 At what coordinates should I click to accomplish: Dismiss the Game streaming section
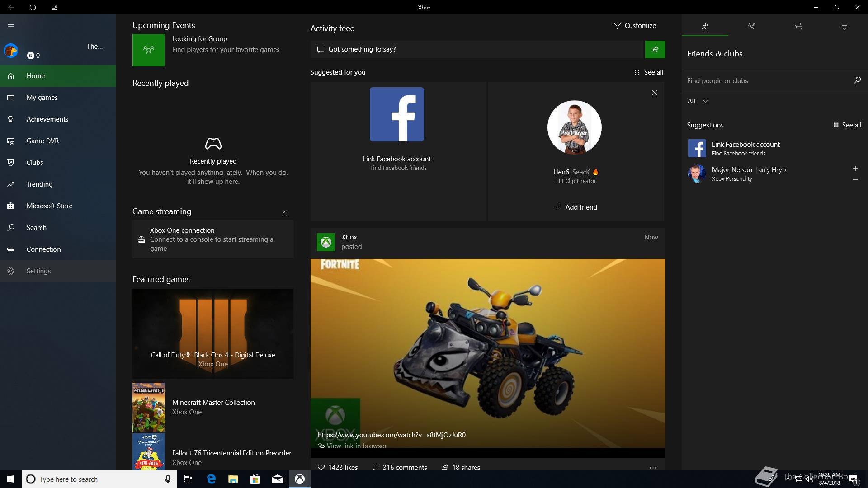(284, 212)
